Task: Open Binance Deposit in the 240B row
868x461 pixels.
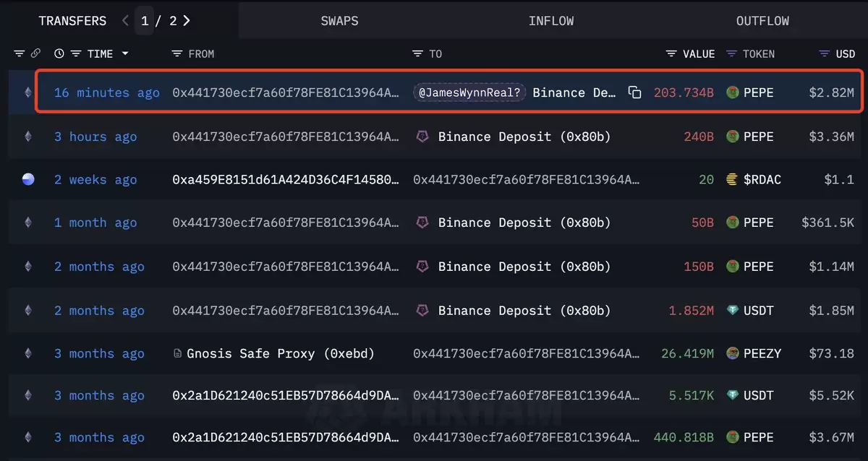Action: pos(524,137)
